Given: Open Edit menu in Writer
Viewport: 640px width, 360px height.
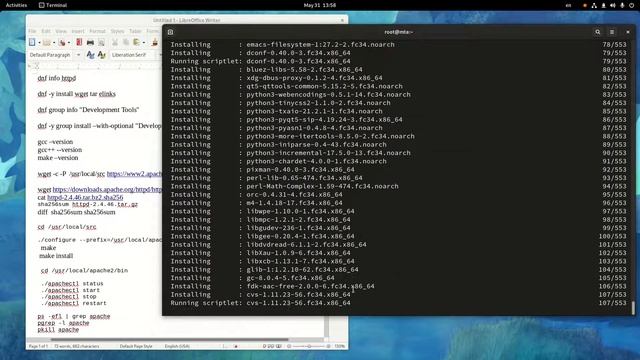Looking at the screenshot, I should (46, 31).
